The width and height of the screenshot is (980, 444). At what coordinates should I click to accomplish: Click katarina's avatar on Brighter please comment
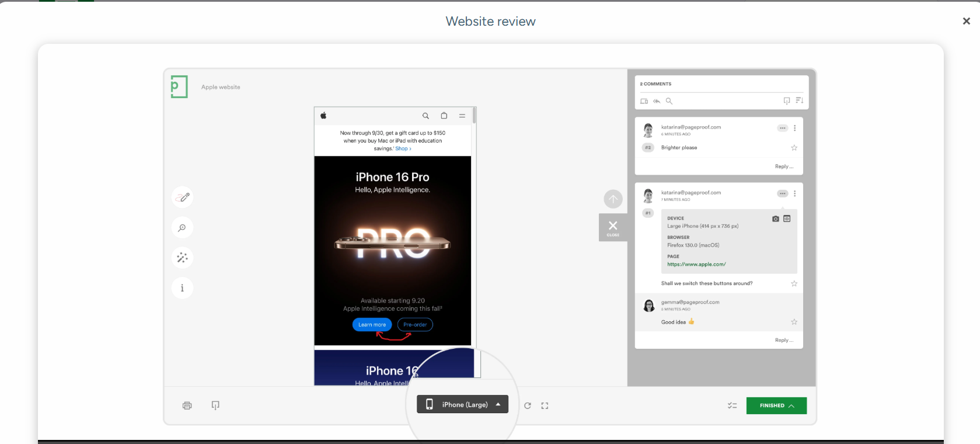[648, 130]
